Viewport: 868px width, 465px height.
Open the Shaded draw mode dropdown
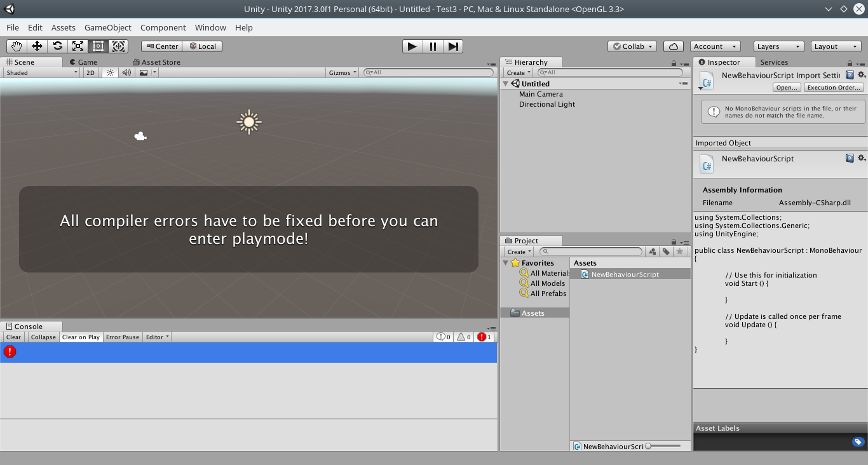coord(40,72)
